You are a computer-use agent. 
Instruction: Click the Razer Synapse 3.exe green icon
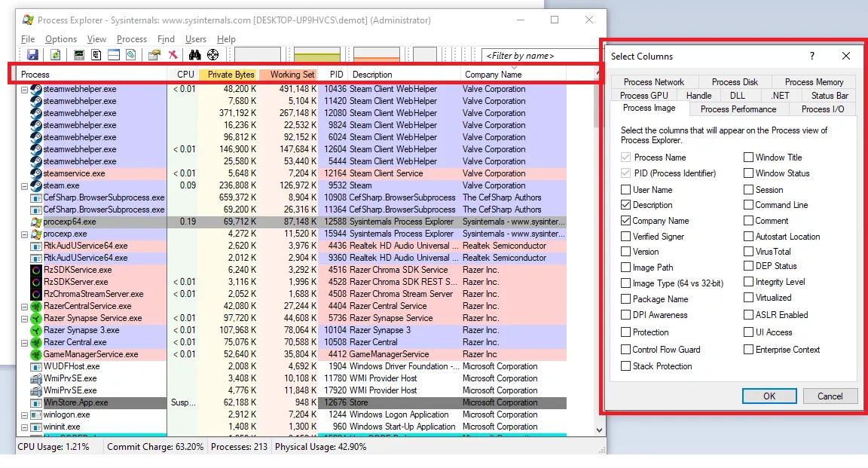click(x=36, y=330)
